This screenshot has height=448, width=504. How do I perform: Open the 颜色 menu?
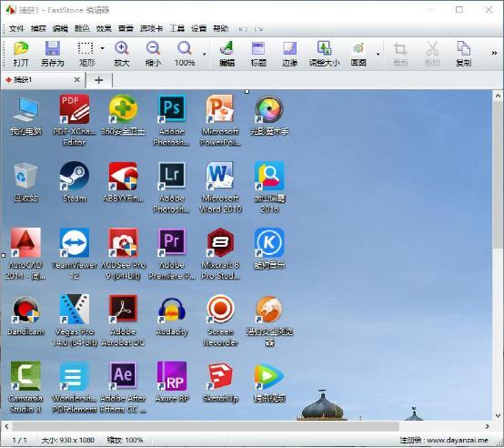point(82,28)
